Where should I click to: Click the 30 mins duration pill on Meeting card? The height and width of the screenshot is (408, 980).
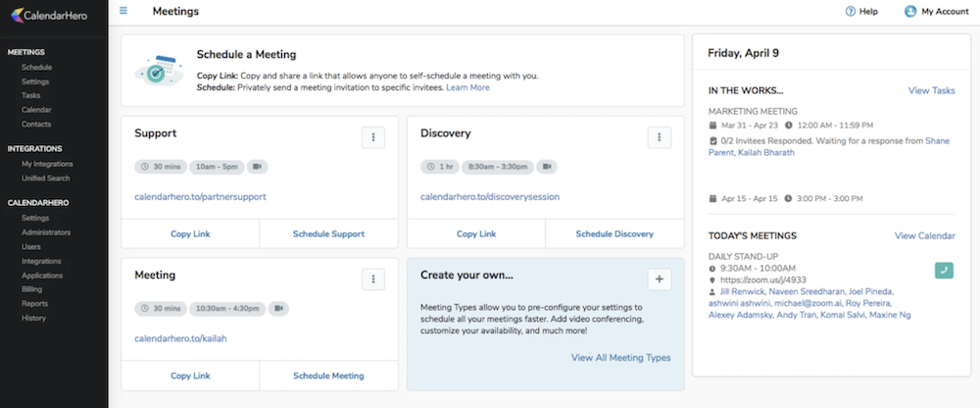point(160,308)
